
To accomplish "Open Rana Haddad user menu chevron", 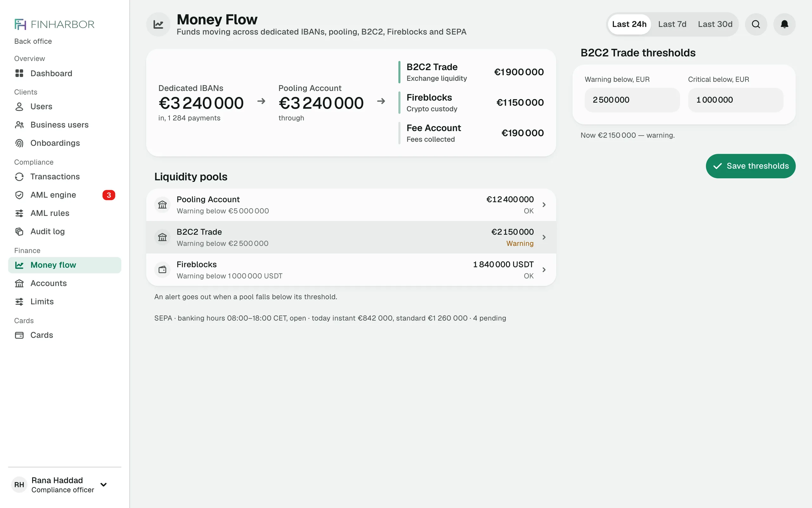I will (x=104, y=485).
